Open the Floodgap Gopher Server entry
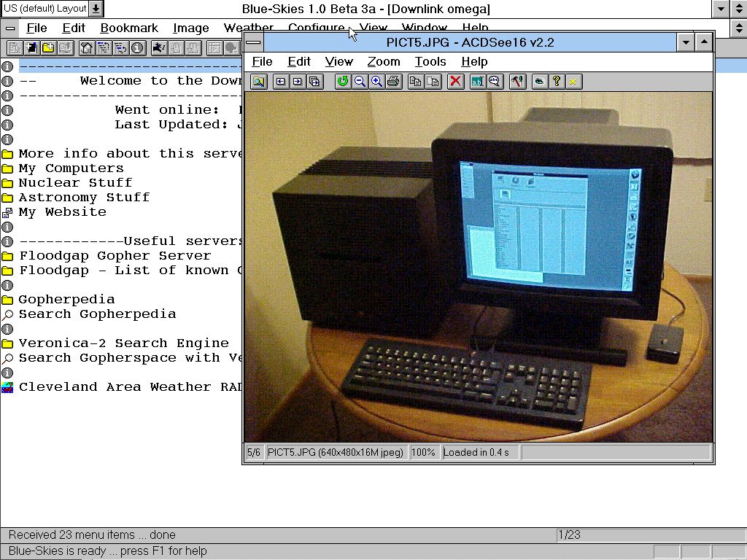This screenshot has width=747, height=560. pyautogui.click(x=115, y=256)
